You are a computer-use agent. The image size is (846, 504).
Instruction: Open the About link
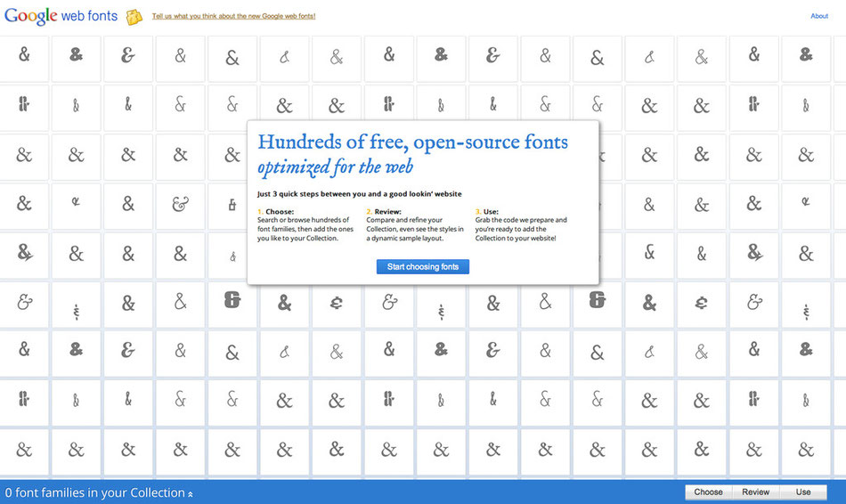819,16
